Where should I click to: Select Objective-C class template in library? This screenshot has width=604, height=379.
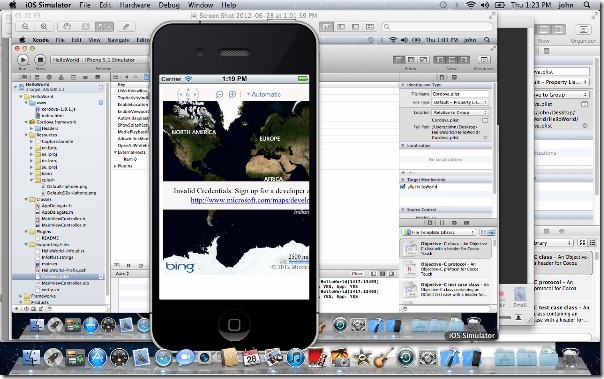(x=446, y=248)
